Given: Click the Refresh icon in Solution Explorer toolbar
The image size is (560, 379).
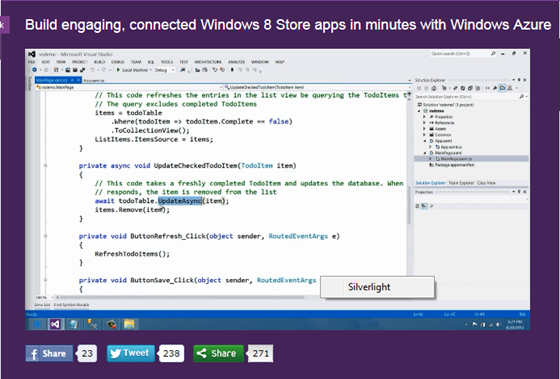Looking at the screenshot, I should 463,88.
